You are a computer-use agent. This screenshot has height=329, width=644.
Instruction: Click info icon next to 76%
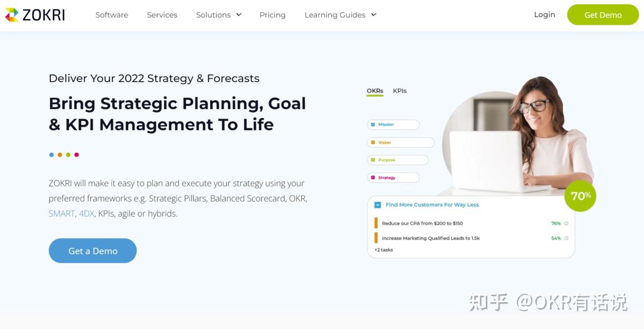point(566,223)
